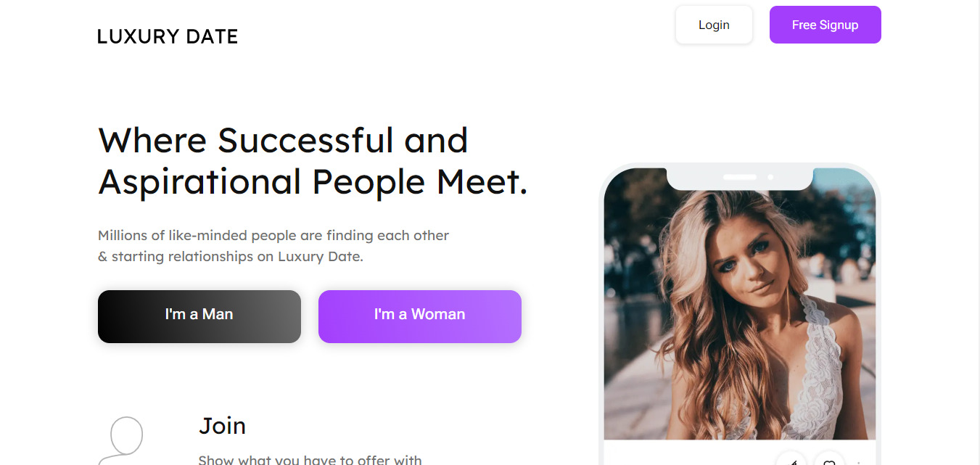980x465 pixels.
Task: Click the phone frame's top bezel
Action: pyautogui.click(x=740, y=166)
